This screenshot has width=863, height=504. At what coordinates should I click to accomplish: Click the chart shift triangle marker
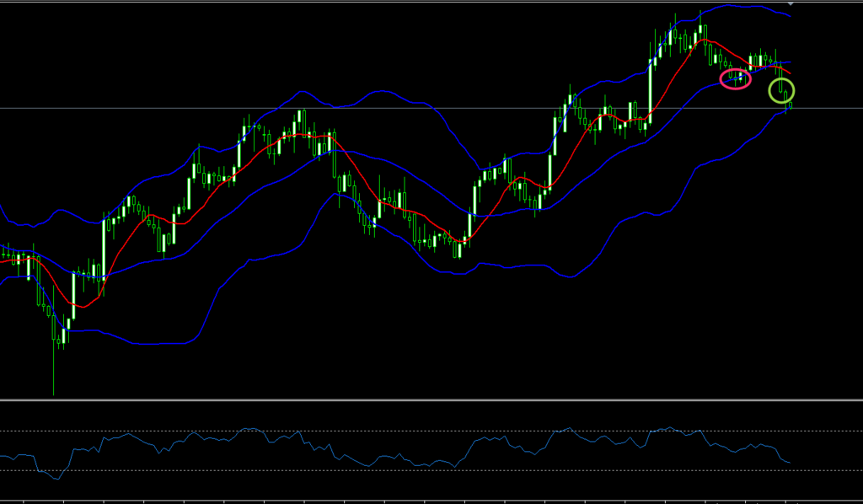(791, 4)
